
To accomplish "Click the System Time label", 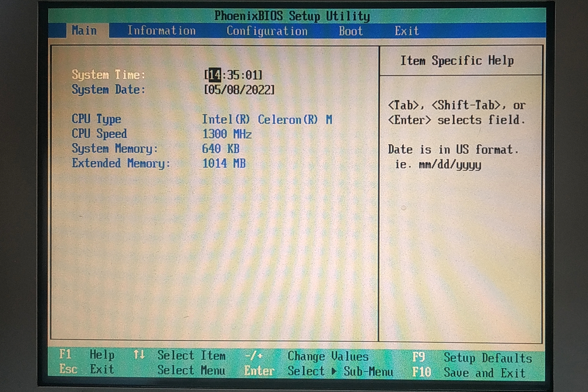I will click(108, 75).
